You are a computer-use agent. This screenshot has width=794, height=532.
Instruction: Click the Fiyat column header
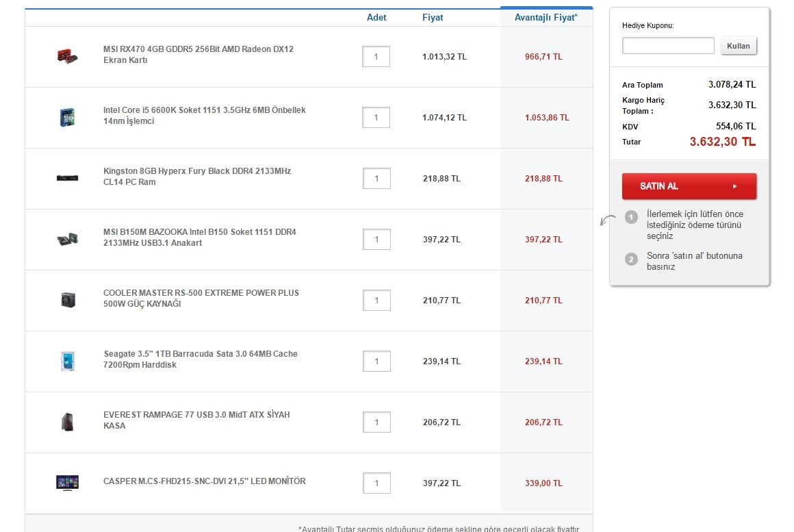tap(433, 17)
